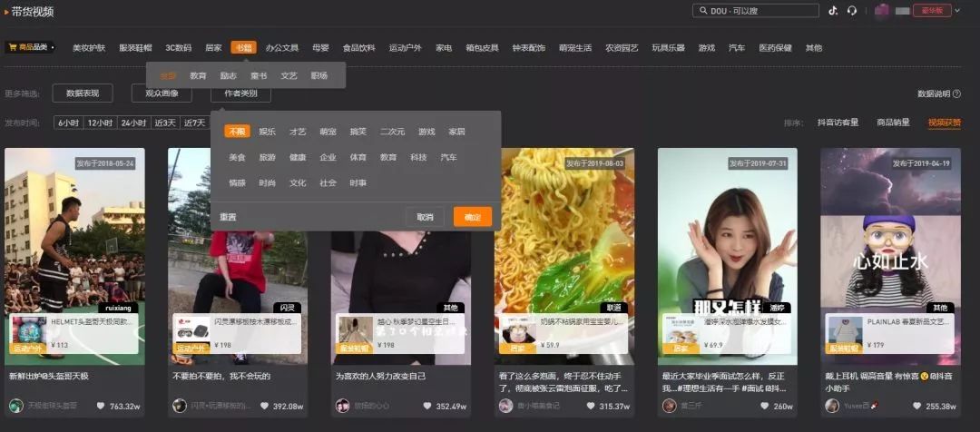The width and height of the screenshot is (980, 432).
Task: Click author avatar beside 天极街球头盔哥
Action: point(16,405)
